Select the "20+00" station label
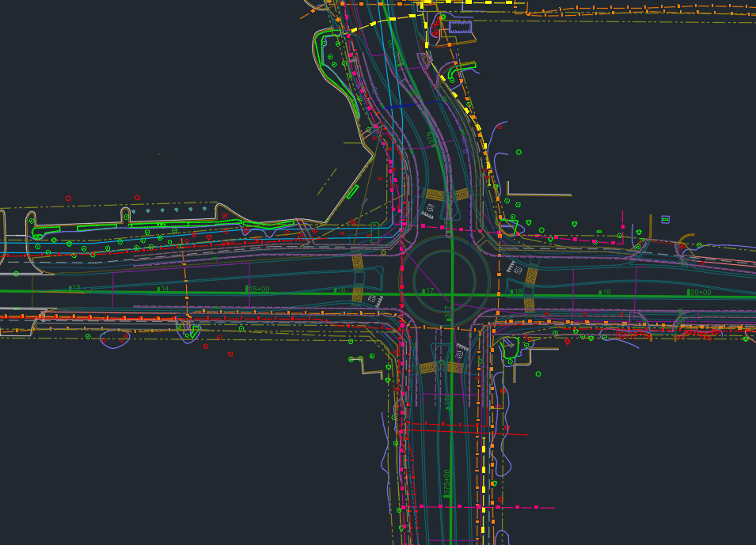The height and width of the screenshot is (545, 756). tap(701, 293)
